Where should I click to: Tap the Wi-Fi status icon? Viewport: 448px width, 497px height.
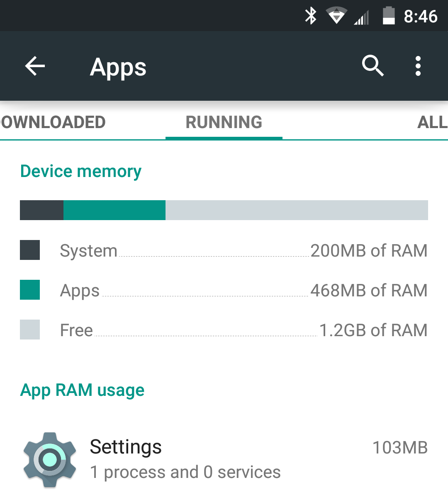pyautogui.click(x=336, y=15)
